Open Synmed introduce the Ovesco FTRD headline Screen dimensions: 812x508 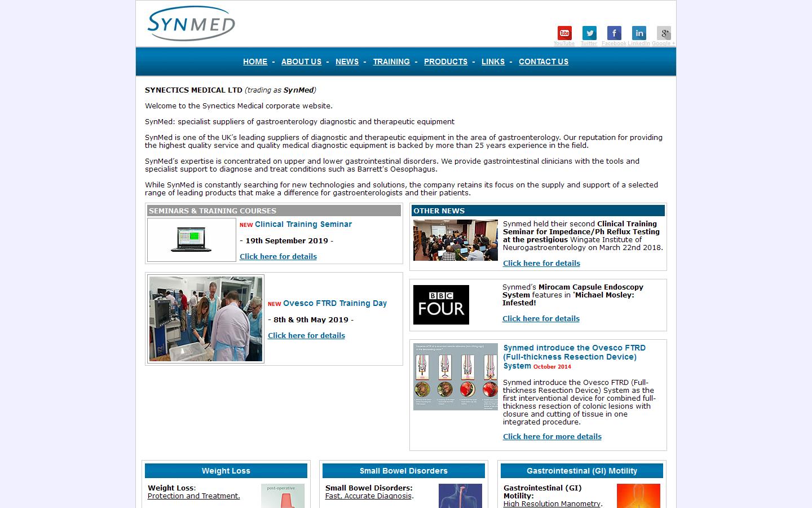pos(574,357)
